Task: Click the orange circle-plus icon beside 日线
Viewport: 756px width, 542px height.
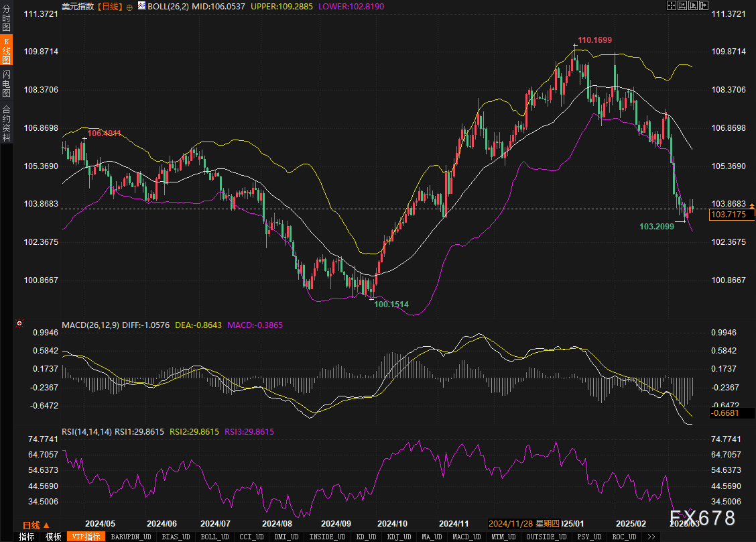Action: point(129,6)
